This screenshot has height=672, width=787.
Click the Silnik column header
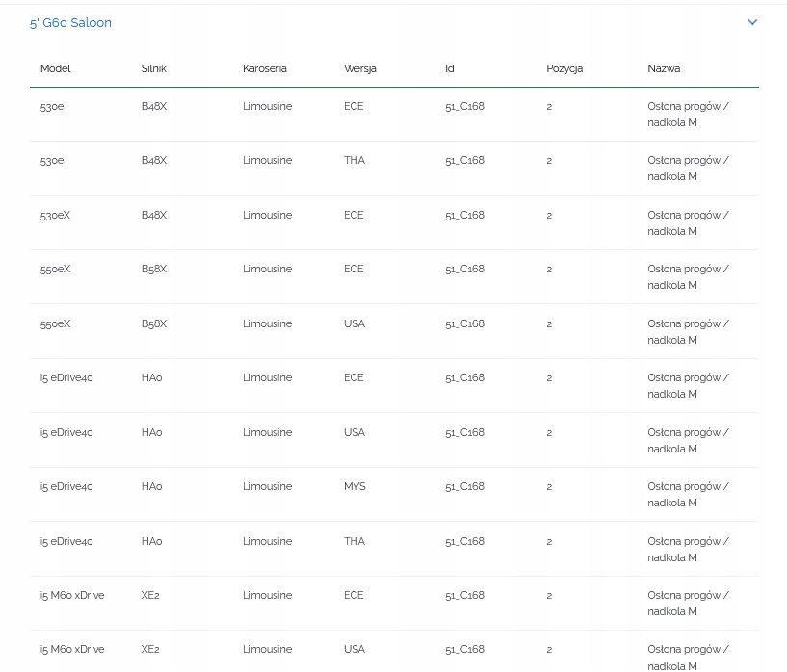[154, 68]
